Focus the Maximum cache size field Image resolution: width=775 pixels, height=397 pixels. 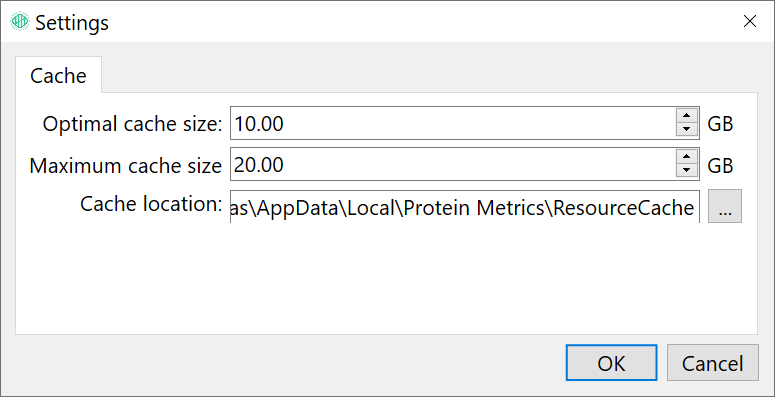click(x=453, y=164)
